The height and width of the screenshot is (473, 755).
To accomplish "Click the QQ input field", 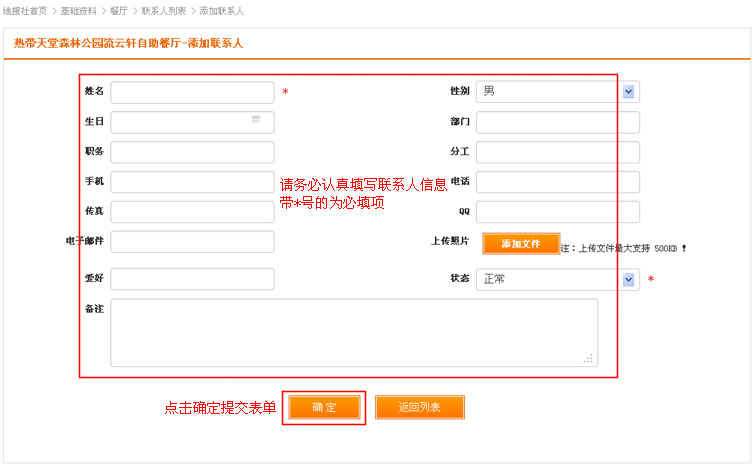I will tap(557, 212).
